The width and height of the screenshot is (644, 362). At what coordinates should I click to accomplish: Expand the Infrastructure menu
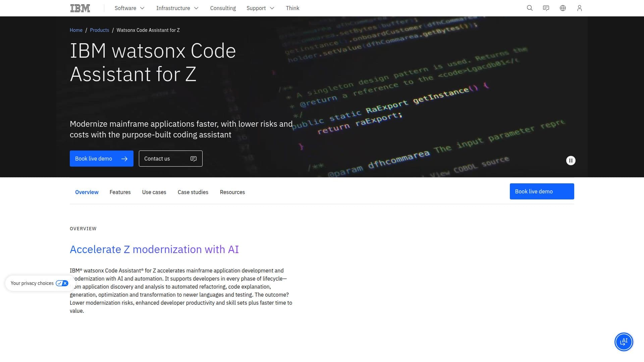tap(177, 8)
